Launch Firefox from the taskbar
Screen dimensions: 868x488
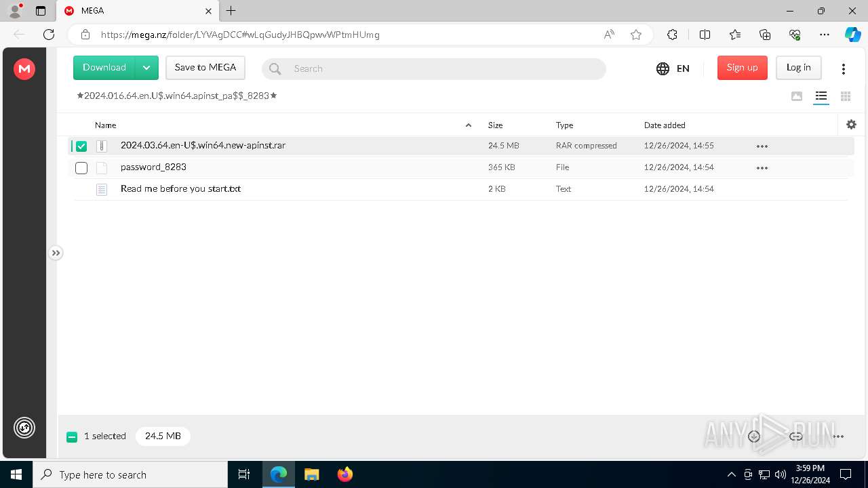pos(345,474)
